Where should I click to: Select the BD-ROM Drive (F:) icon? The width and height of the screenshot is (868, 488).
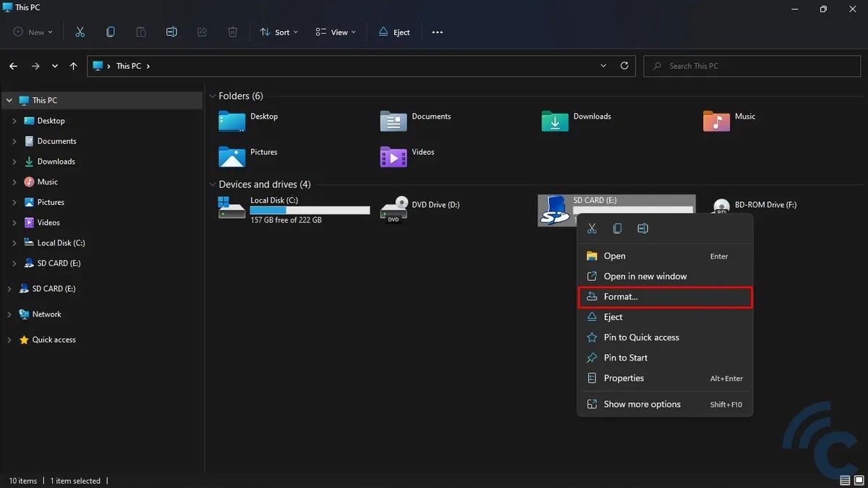pos(720,206)
